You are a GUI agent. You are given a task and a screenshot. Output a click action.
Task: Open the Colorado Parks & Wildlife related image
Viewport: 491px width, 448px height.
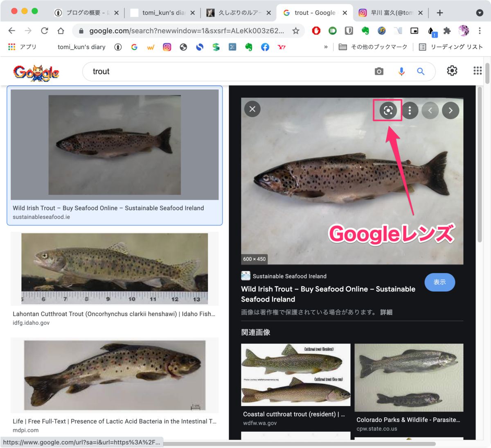(x=409, y=378)
